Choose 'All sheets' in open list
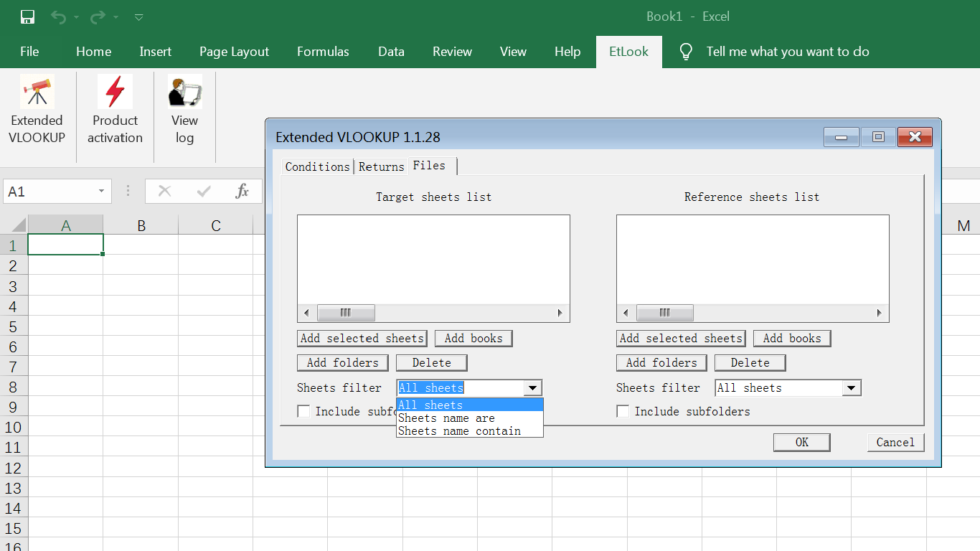 pos(470,405)
